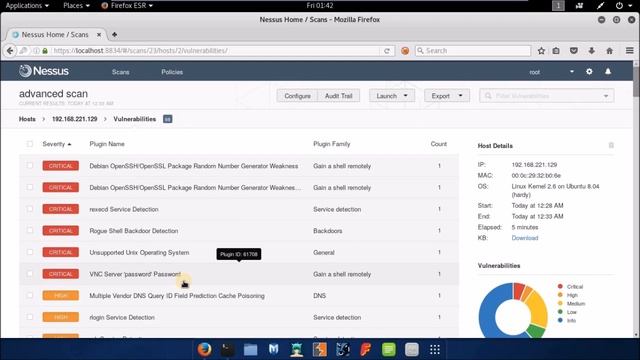Click the power icon in top bar
The image size is (640, 360).
point(619,6)
